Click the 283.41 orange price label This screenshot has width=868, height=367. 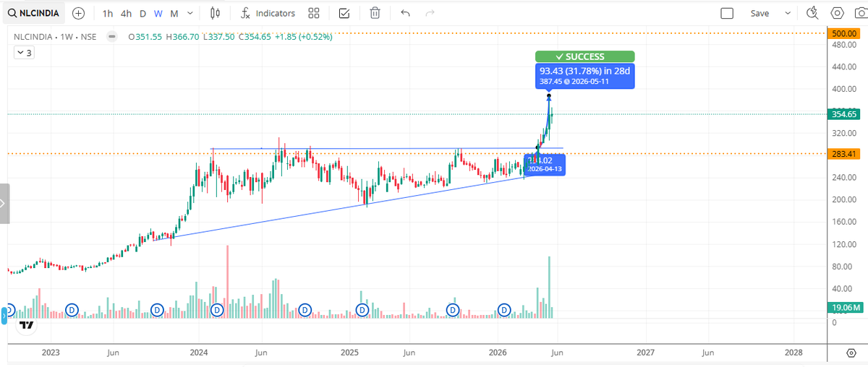(x=844, y=154)
